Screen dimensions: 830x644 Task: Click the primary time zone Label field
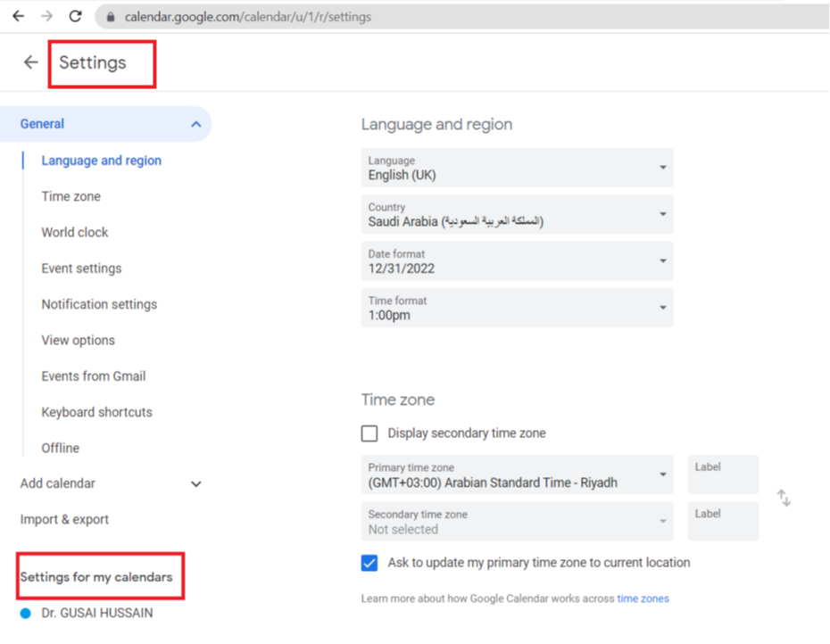[x=723, y=475]
